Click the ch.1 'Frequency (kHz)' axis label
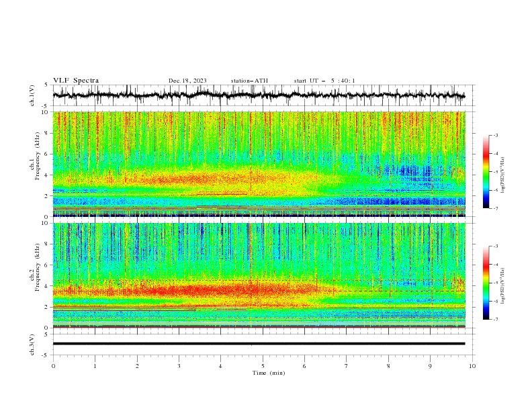The width and height of the screenshot is (532, 411). (x=38, y=156)
